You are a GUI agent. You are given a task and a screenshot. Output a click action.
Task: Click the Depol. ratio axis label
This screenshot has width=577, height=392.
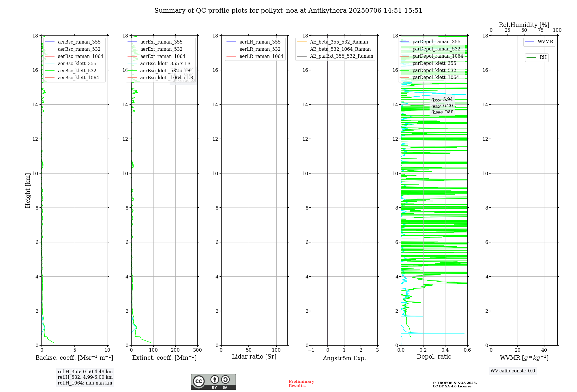point(434,357)
